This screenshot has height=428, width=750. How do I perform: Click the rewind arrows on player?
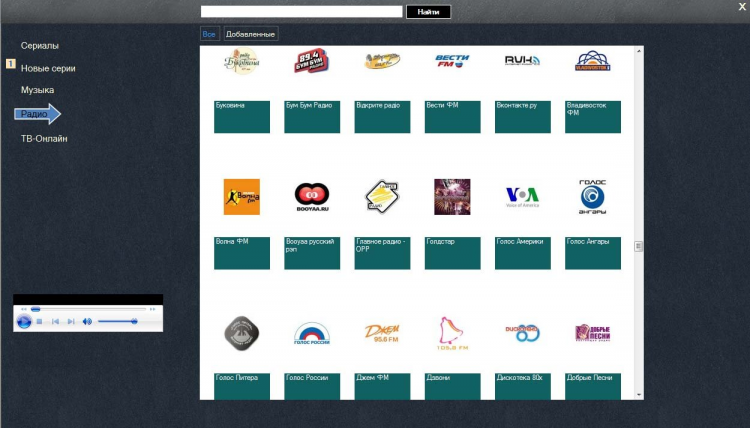coord(24,309)
